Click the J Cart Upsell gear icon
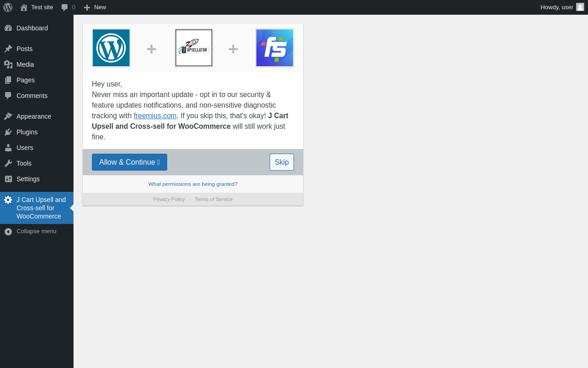 [x=8, y=200]
